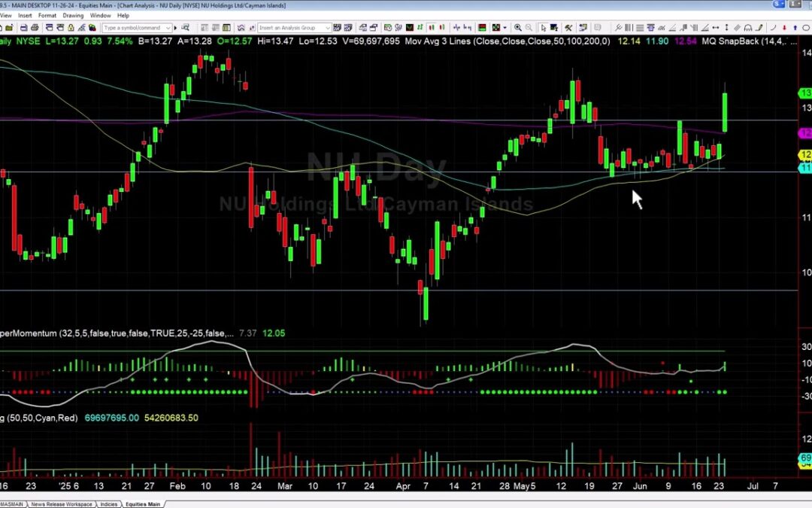812x508 pixels.
Task: Select the horizontal double-arrow tool
Action: pos(715,28)
